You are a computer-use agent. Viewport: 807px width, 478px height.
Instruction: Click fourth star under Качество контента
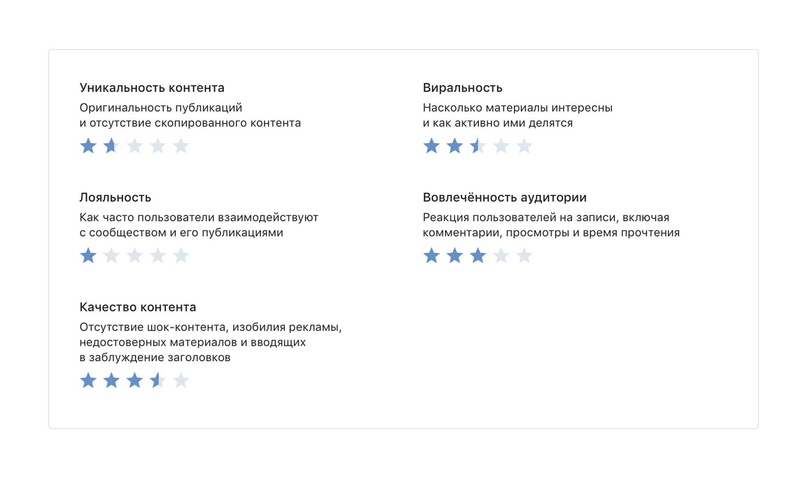coord(157,380)
